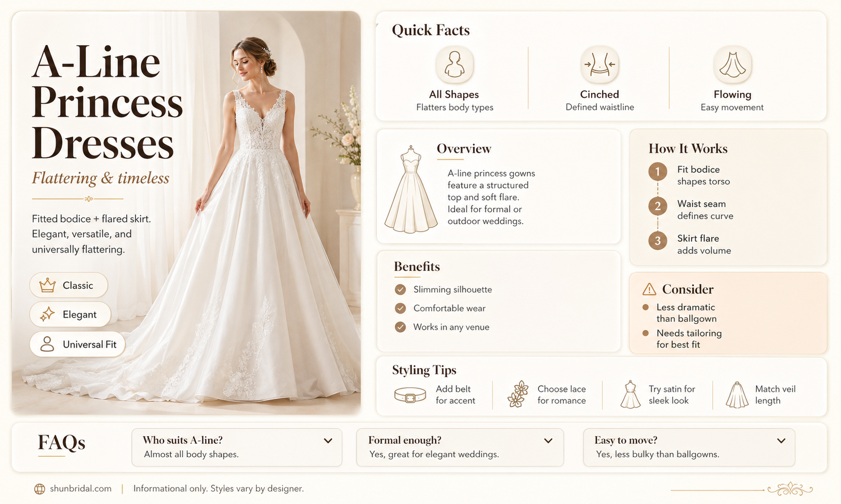
Task: Click the Overview heading
Action: click(464, 149)
